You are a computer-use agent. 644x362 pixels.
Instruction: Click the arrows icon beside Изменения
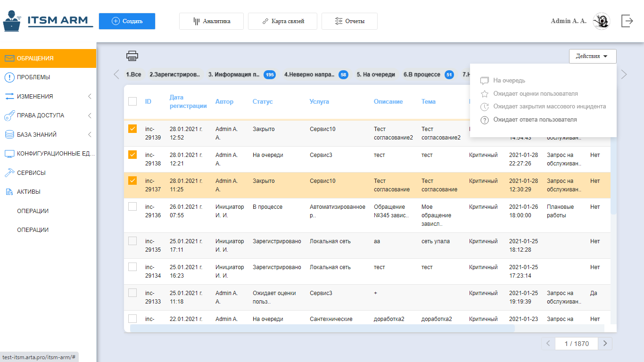[9, 96]
